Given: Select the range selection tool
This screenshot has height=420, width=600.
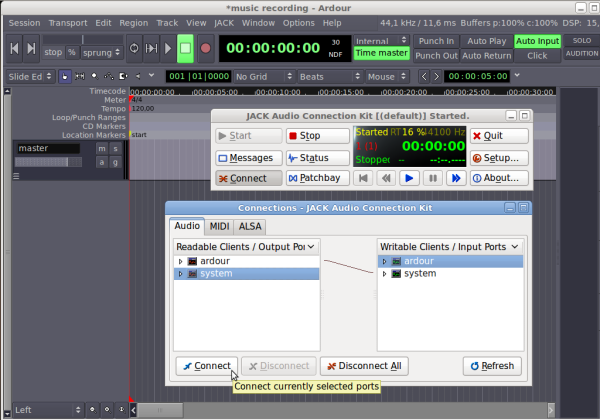Looking at the screenshot, I should click(x=80, y=77).
